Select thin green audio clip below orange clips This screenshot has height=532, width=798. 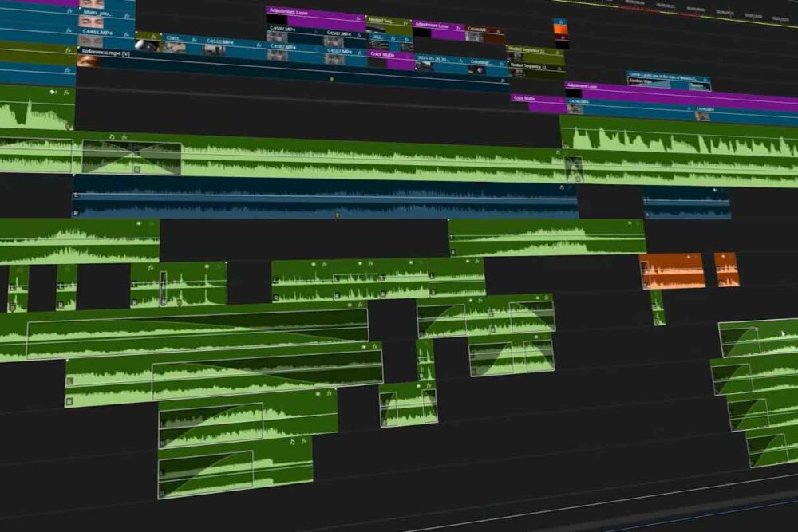658,307
